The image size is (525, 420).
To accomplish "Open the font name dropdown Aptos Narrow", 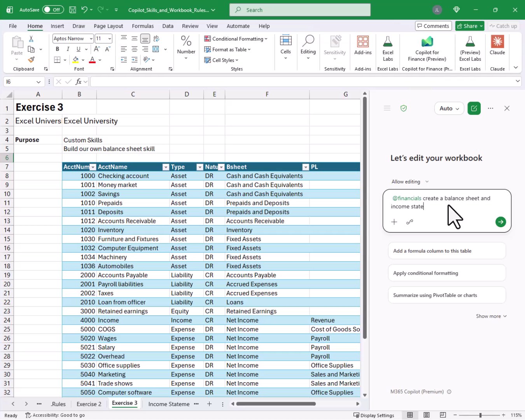I will click(91, 38).
